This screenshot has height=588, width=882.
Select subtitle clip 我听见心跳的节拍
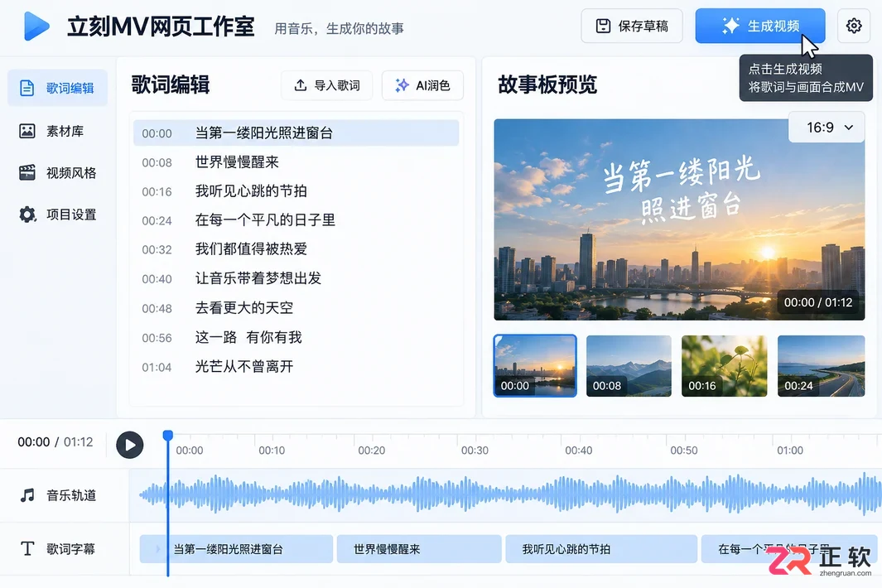pos(601,549)
